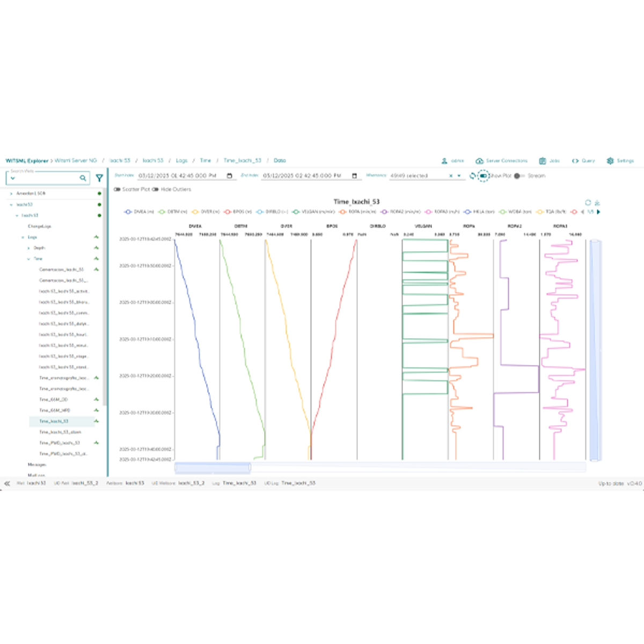Click the active-log icon beside Logs
The width and height of the screenshot is (644, 644).
pos(96,237)
